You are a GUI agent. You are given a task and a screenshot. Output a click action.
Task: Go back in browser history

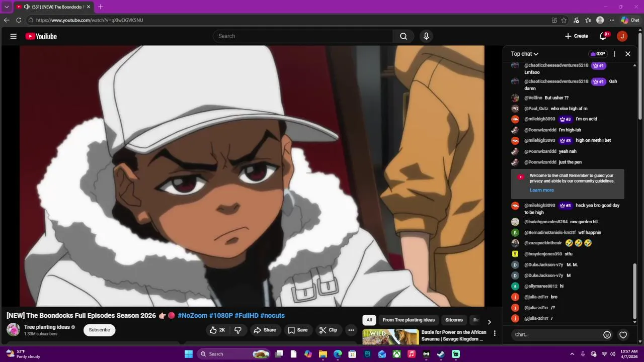[7, 20]
